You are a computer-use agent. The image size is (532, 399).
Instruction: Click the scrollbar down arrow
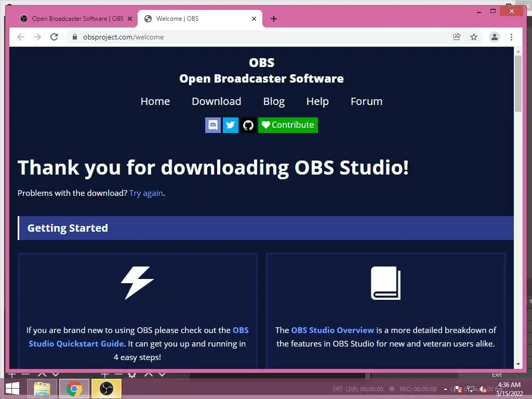point(518,364)
